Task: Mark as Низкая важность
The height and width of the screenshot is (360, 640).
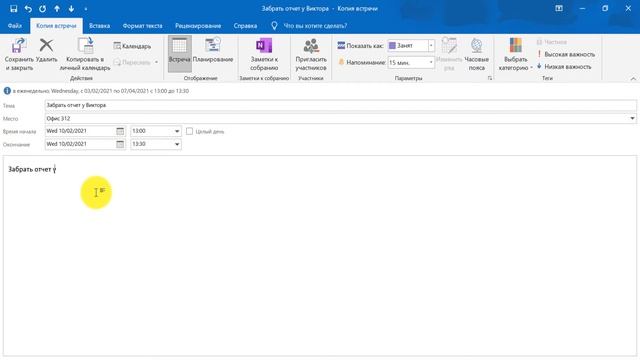Action: (564, 67)
